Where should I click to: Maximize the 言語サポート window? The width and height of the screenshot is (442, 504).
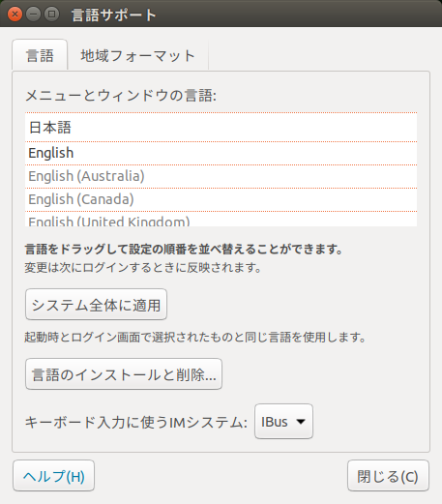51,15
